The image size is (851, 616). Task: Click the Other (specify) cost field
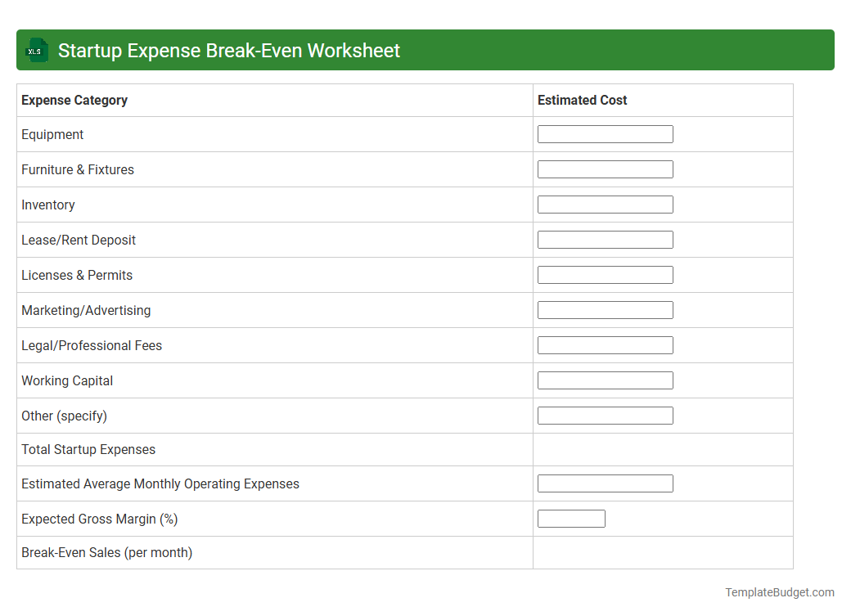[605, 415]
